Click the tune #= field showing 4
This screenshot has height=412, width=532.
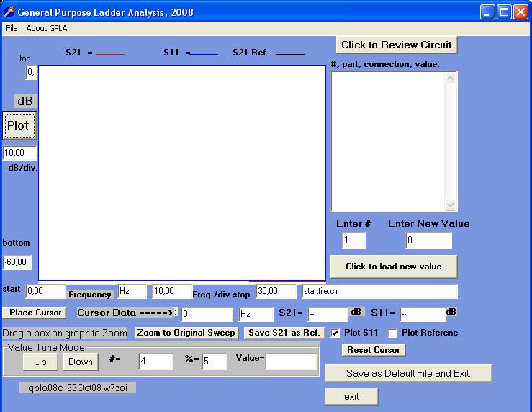pyautogui.click(x=155, y=362)
